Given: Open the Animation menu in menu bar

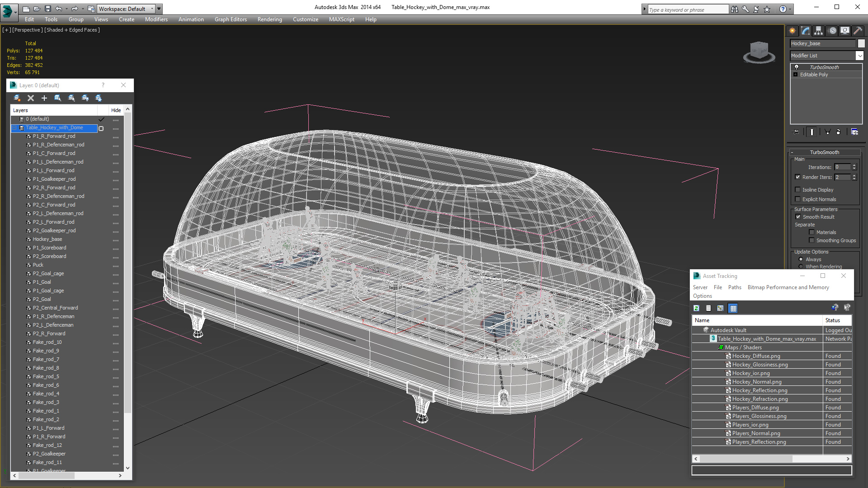Looking at the screenshot, I should tap(191, 19).
